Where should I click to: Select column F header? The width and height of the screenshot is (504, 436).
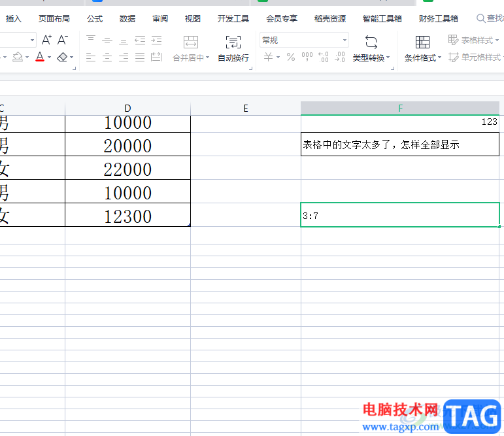point(400,109)
